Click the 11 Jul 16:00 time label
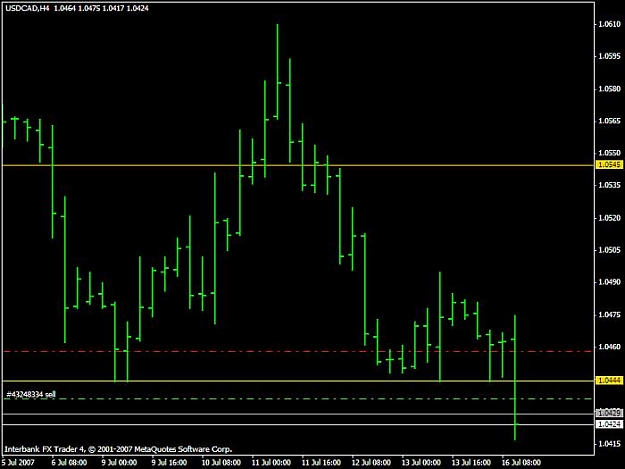The image size is (625, 469). coord(321,463)
